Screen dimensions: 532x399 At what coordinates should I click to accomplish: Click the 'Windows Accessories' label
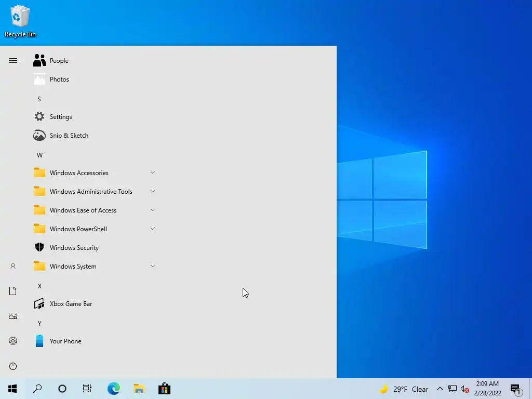[79, 172]
